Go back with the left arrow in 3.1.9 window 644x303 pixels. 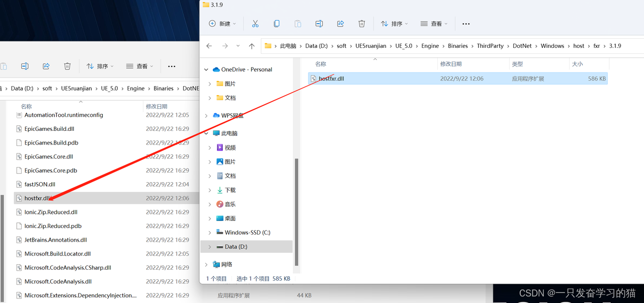(x=209, y=46)
